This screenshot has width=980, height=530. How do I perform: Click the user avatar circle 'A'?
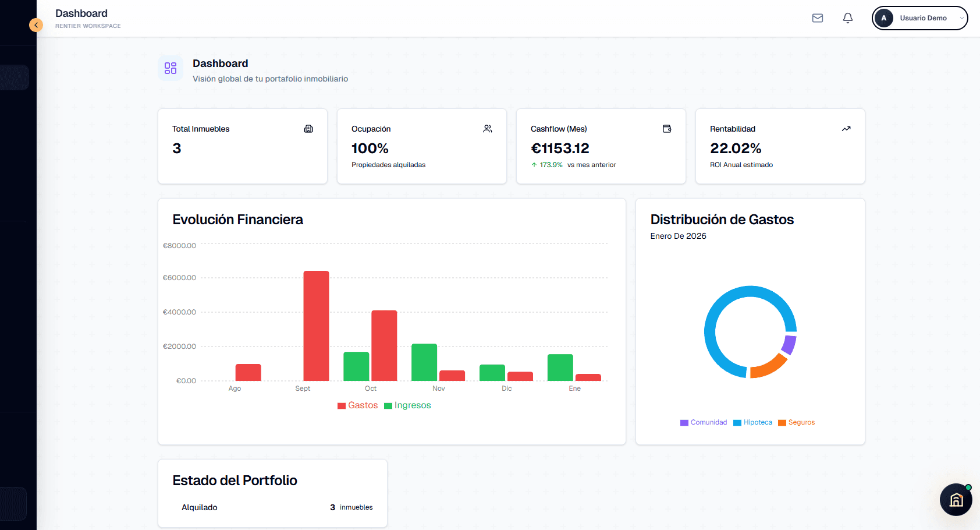click(x=883, y=18)
